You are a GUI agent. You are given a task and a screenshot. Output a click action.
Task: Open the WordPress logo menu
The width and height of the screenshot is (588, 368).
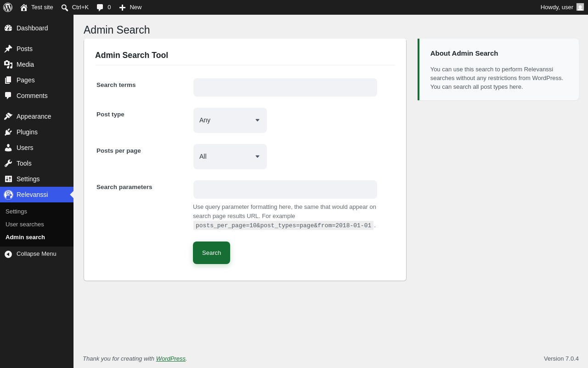(x=8, y=7)
